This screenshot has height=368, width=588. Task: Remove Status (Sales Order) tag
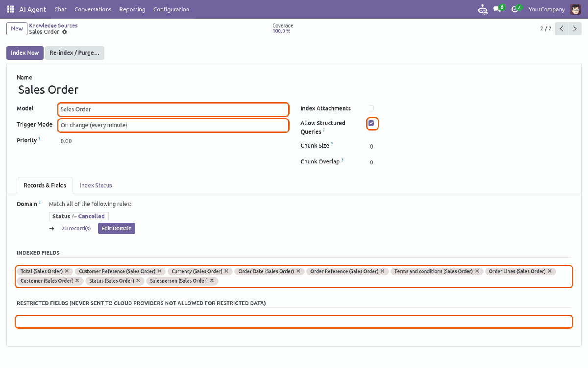pos(138,281)
